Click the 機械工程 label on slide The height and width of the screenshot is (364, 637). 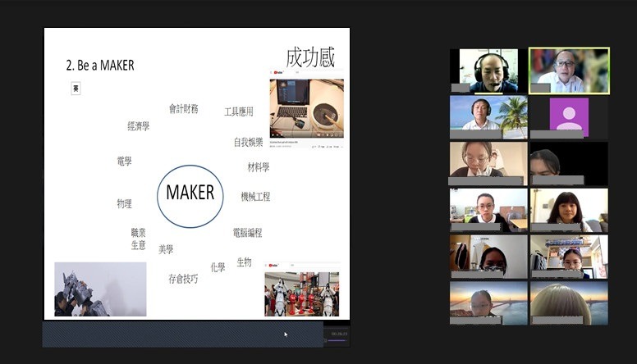pyautogui.click(x=254, y=197)
